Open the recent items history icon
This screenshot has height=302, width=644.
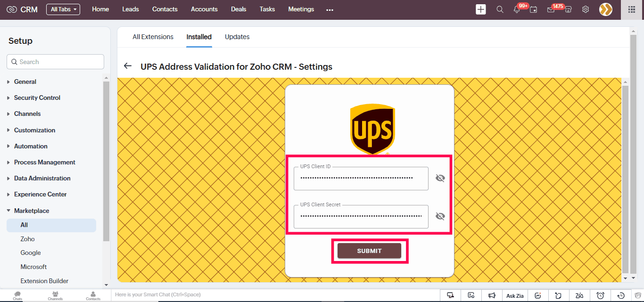tap(621, 295)
